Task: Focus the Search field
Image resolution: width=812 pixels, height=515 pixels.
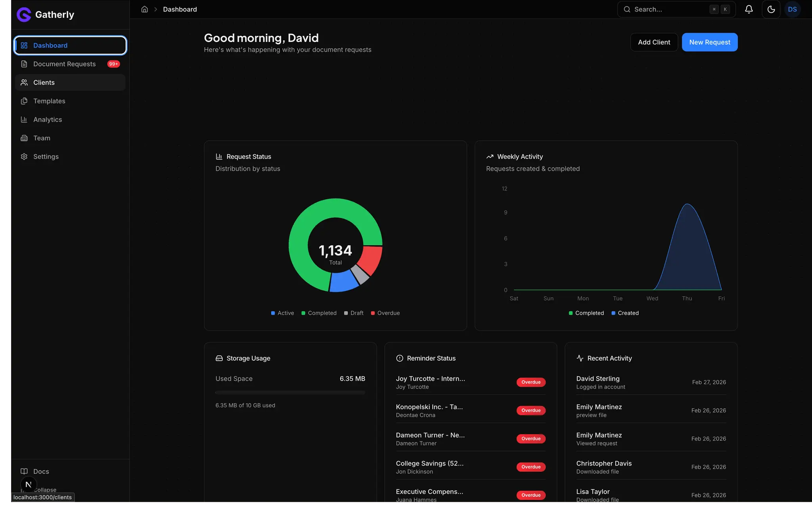Action: pos(676,9)
